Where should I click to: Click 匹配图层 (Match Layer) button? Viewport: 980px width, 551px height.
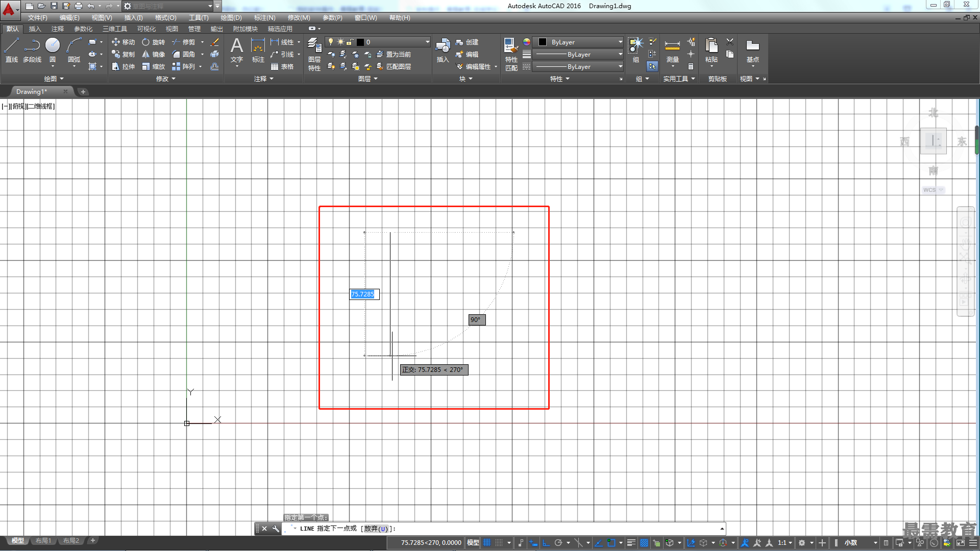pyautogui.click(x=394, y=66)
